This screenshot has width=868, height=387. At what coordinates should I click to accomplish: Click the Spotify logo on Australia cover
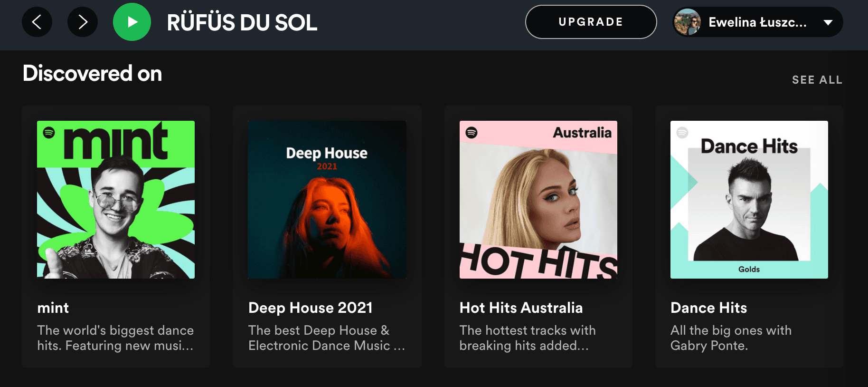click(472, 132)
